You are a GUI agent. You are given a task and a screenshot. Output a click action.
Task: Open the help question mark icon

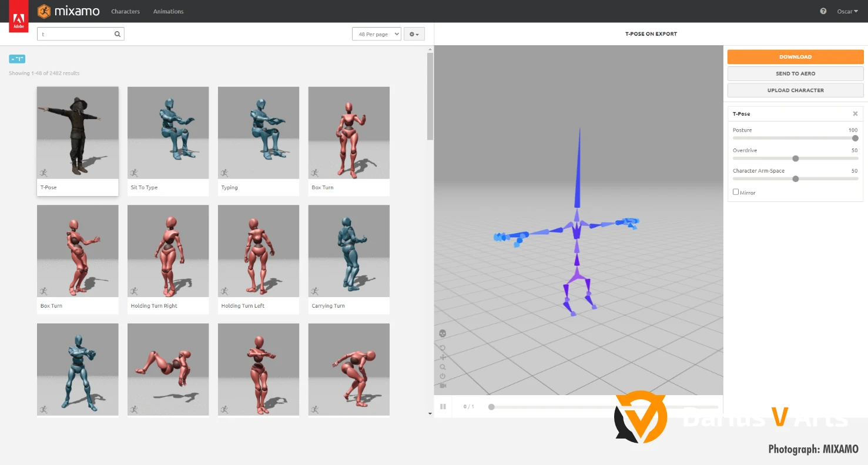point(823,11)
